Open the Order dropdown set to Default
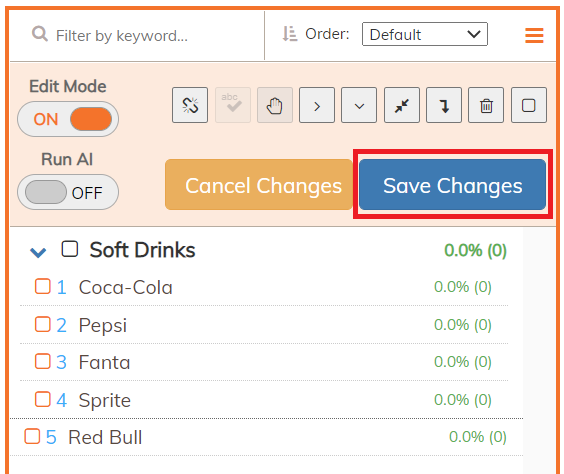Image resolution: width=564 pixels, height=474 pixels. 425,34
